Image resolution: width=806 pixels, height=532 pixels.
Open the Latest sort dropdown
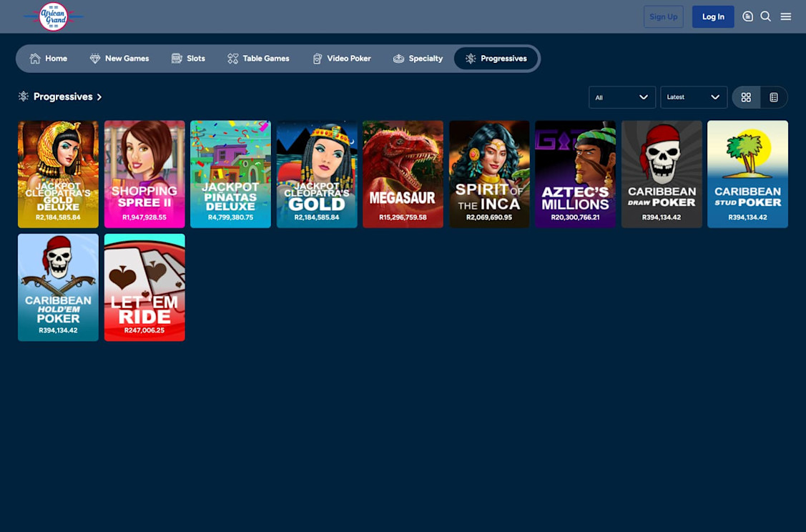click(694, 97)
